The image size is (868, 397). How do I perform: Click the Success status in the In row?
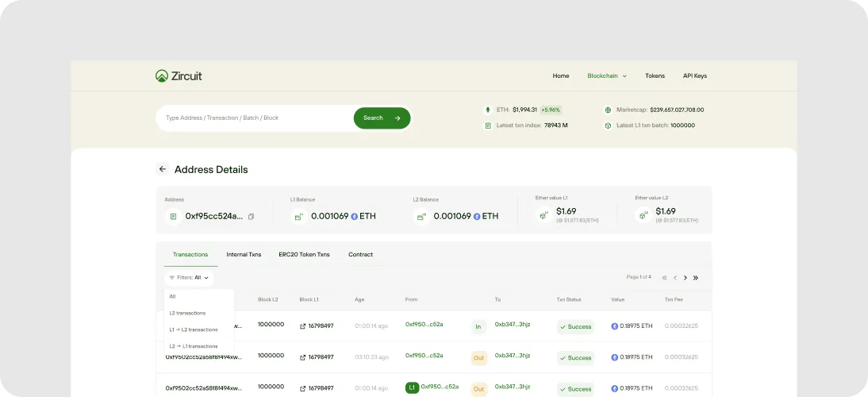575,326
